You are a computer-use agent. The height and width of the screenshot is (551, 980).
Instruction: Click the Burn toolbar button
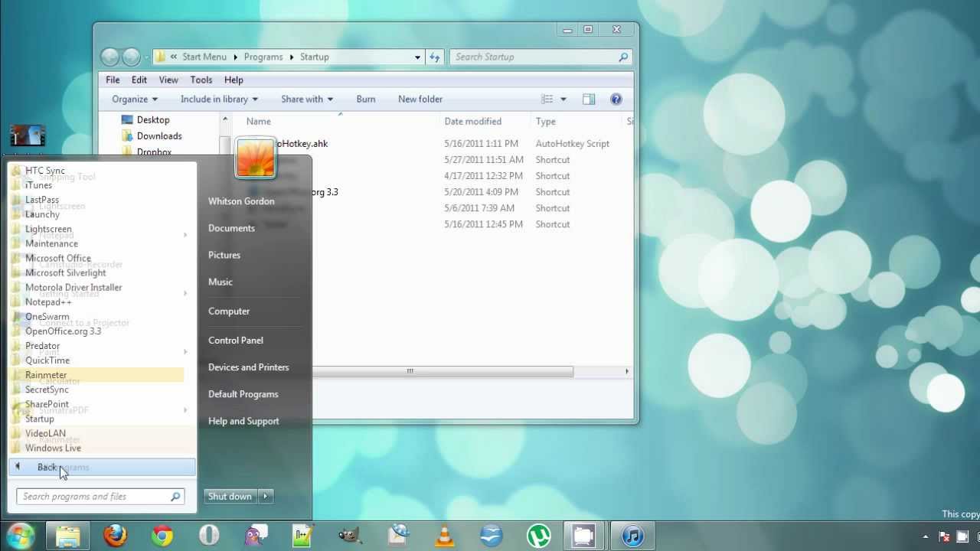pos(366,99)
